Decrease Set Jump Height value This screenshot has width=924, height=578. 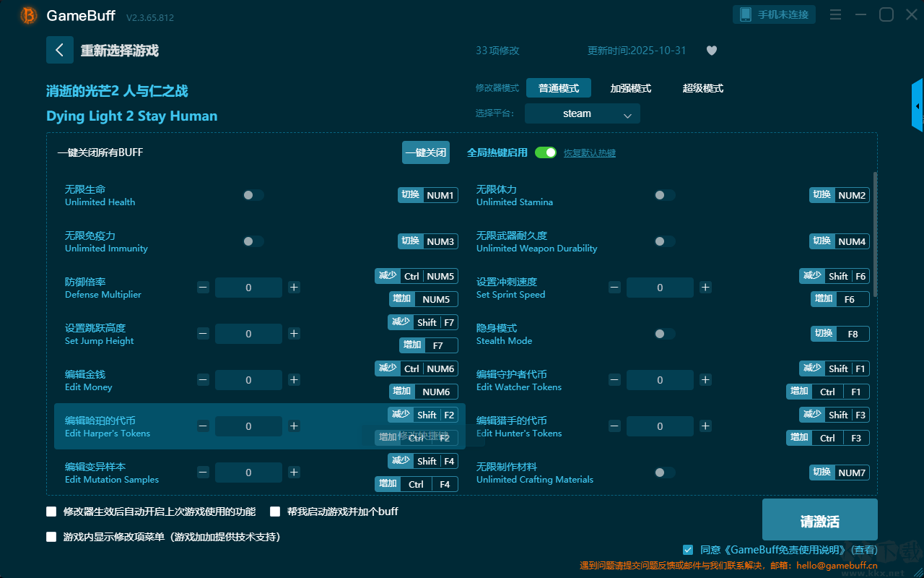[203, 334]
